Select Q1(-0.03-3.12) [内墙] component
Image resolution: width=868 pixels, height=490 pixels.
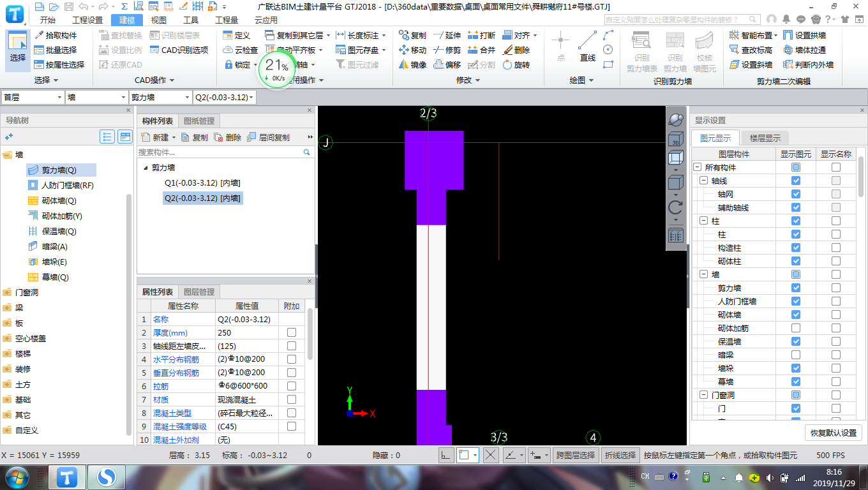pos(202,183)
